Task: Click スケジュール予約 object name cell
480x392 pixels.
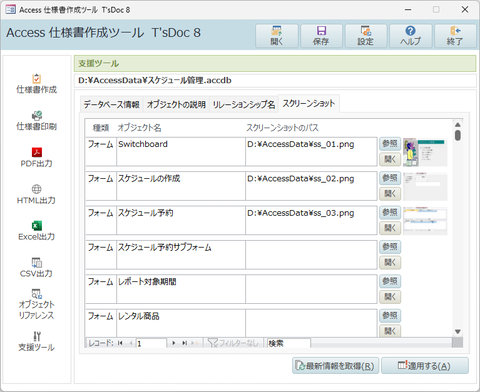Action: tap(181, 220)
